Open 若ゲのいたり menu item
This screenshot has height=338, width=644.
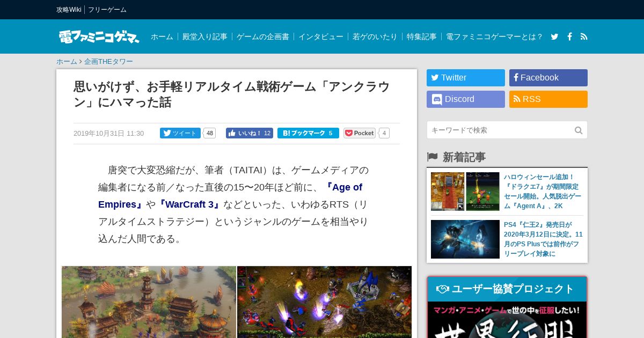(x=375, y=36)
